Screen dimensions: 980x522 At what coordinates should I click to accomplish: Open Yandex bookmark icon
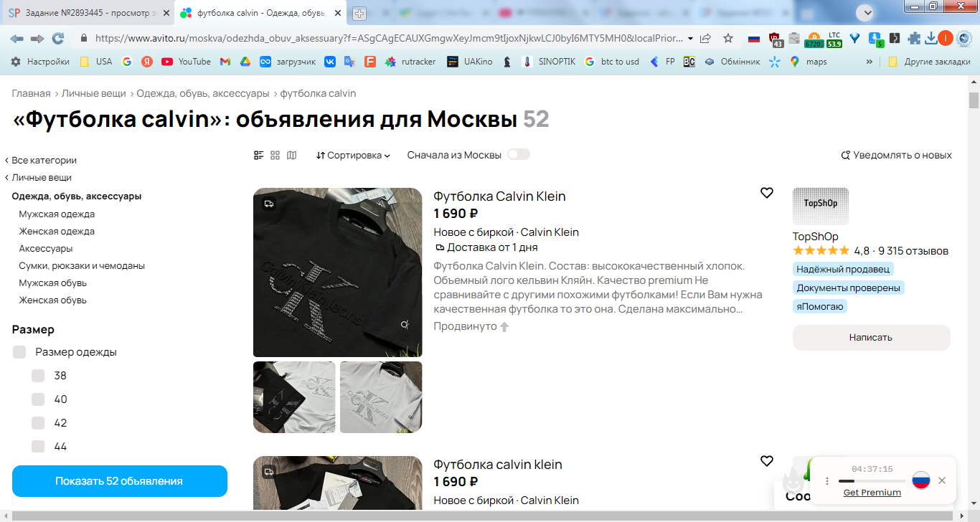pyautogui.click(x=146, y=62)
